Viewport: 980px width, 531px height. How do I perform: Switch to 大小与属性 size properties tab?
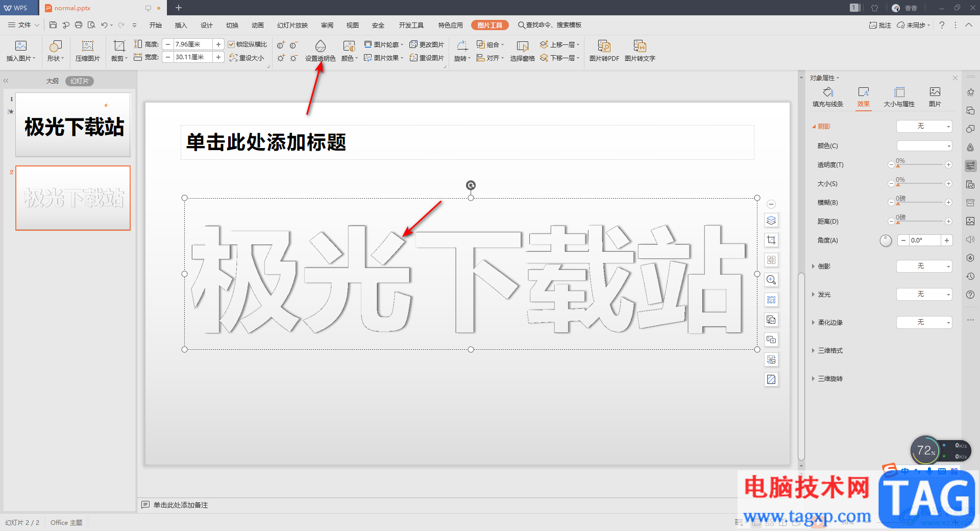(899, 97)
